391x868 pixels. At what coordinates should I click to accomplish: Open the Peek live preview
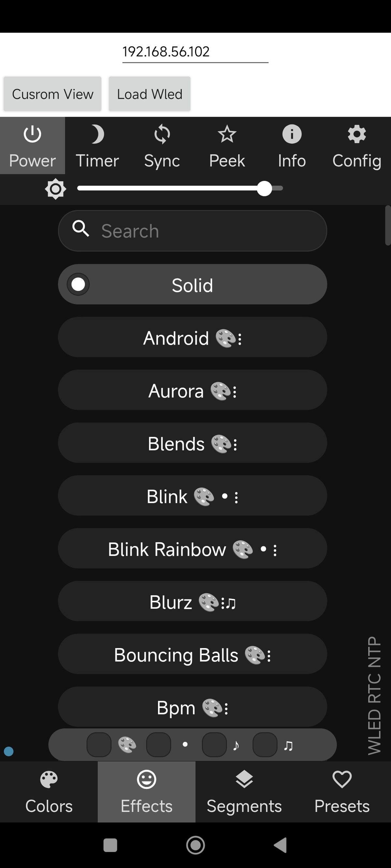227,145
